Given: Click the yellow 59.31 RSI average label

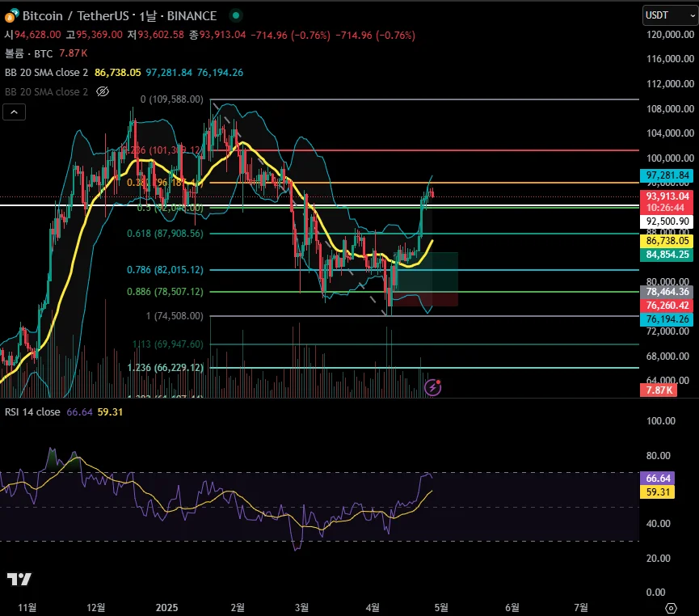Looking at the screenshot, I should (x=657, y=492).
